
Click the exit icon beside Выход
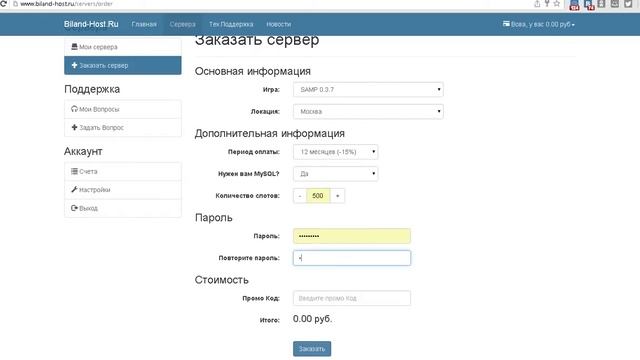(74, 208)
